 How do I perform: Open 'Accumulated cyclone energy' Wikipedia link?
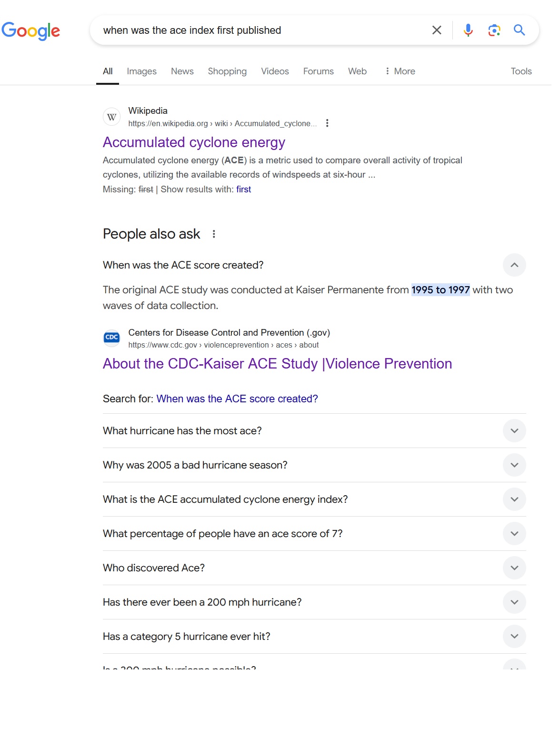pos(194,142)
